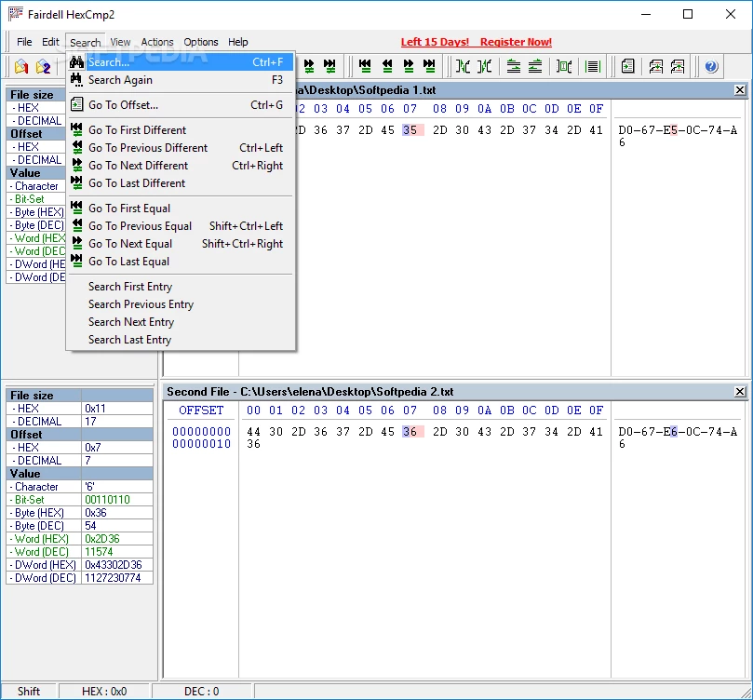Select highlighted byte 36 in second file
The height and width of the screenshot is (700, 753).
tap(410, 432)
